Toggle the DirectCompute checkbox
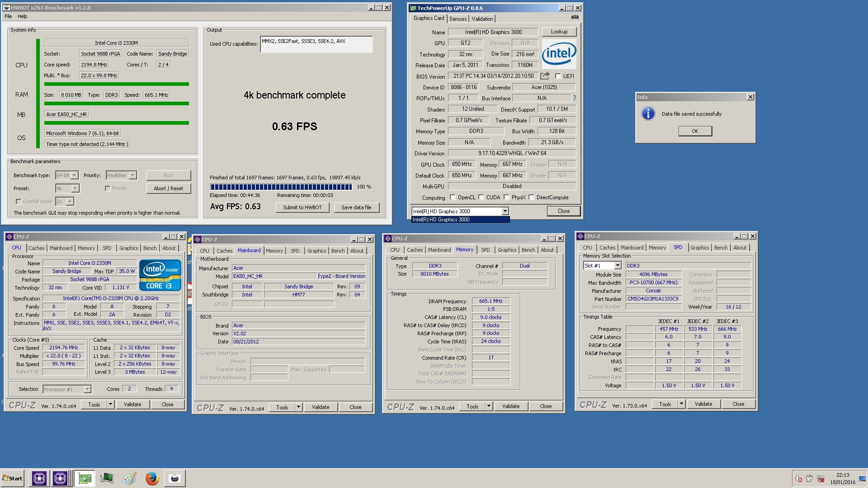868x488 pixels. pyautogui.click(x=531, y=197)
